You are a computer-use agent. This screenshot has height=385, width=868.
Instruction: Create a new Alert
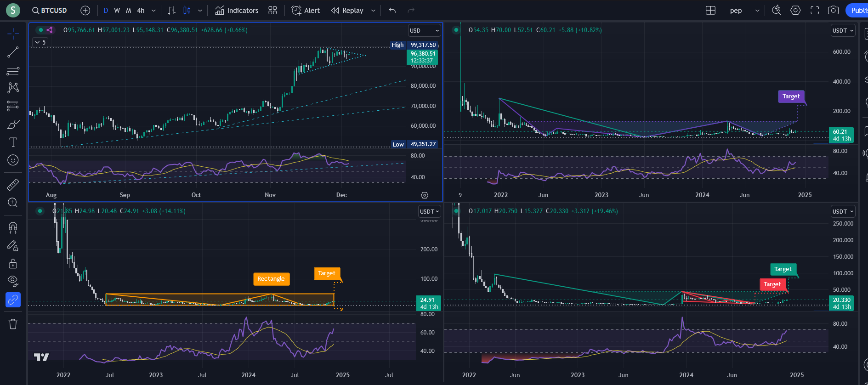(306, 10)
